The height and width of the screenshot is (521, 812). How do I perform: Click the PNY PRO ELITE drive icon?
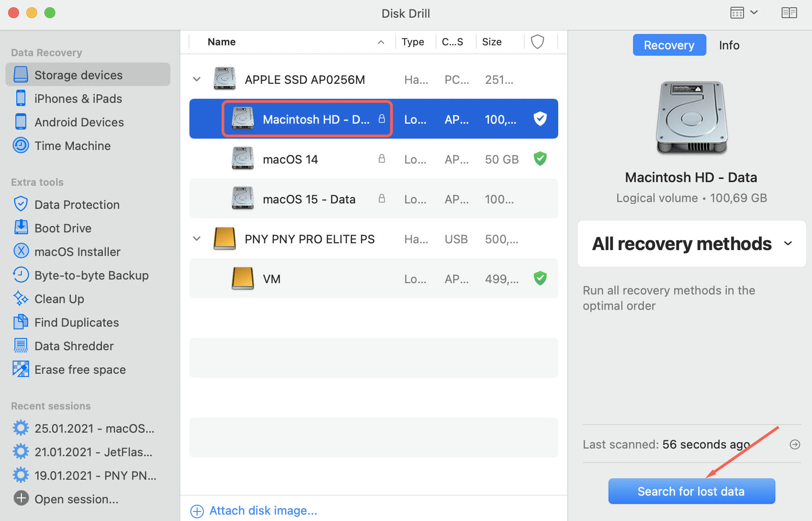[x=225, y=238]
